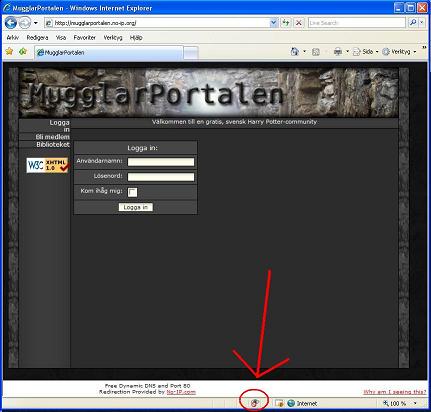The image size is (431, 412).
Task: Click the Lösenord password field
Action: coord(161,177)
